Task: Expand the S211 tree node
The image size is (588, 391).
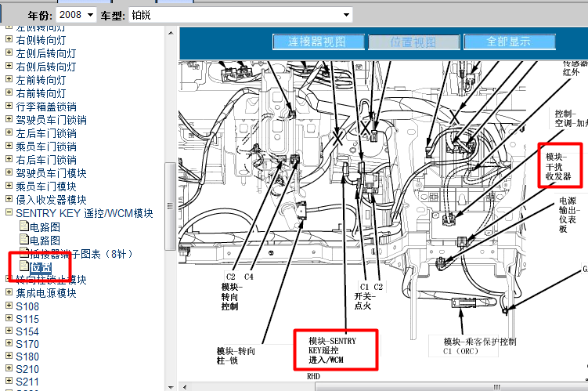Action: coord(9,381)
